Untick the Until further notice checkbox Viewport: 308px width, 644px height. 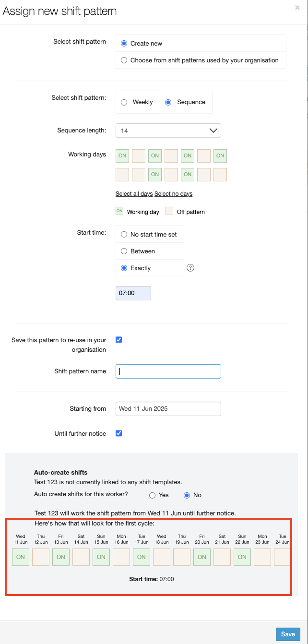tap(119, 433)
